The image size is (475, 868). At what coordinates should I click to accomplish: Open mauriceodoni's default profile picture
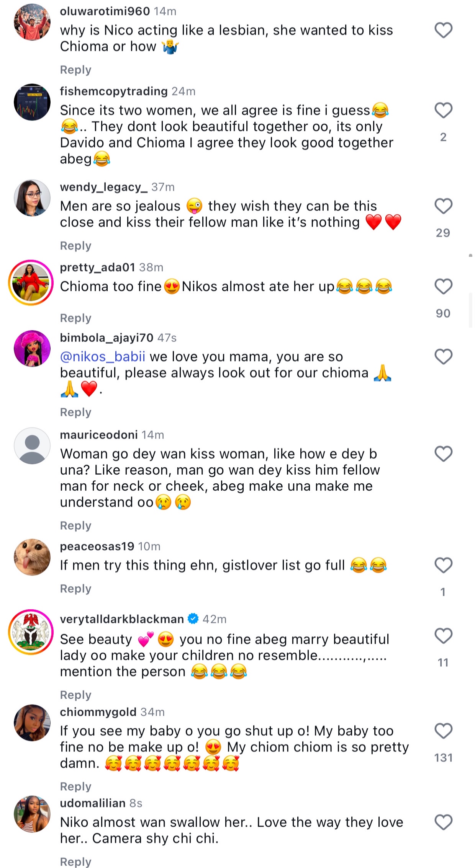click(32, 446)
